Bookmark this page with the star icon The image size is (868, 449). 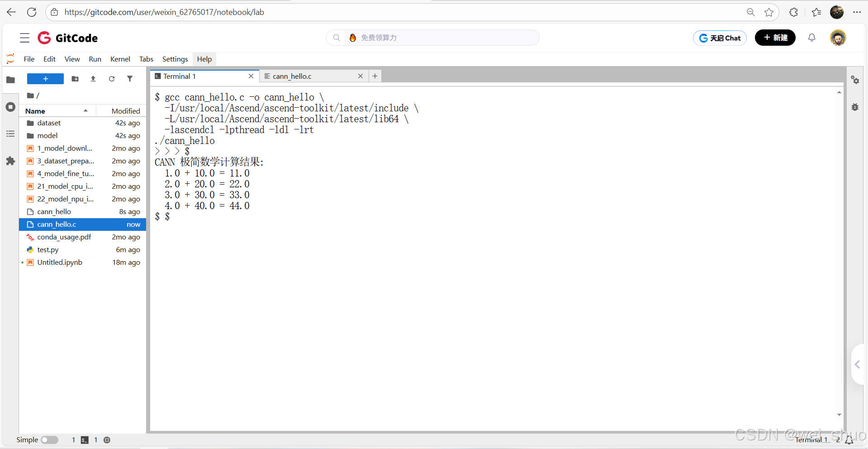[769, 12]
